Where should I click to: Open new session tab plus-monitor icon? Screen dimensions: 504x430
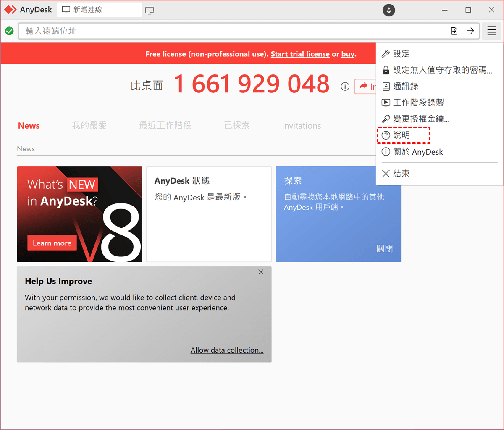pyautogui.click(x=150, y=11)
